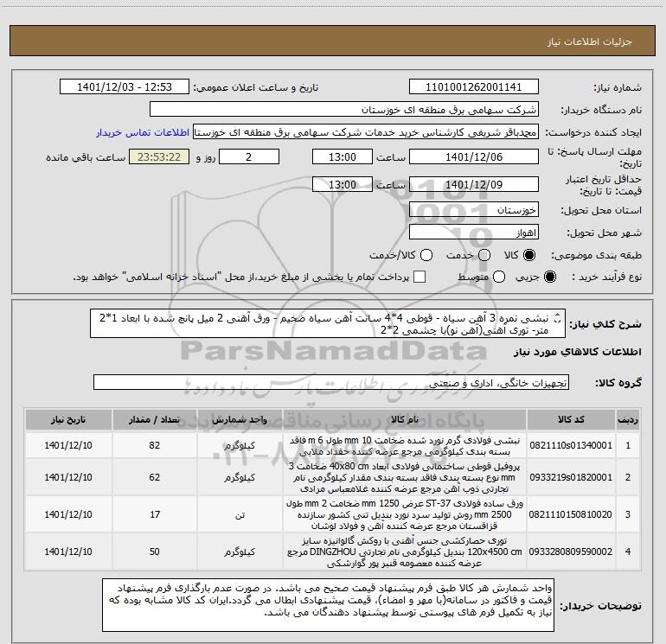The width and height of the screenshot is (666, 644).
Task: Select item code 0821110150810020
Action: (x=571, y=514)
